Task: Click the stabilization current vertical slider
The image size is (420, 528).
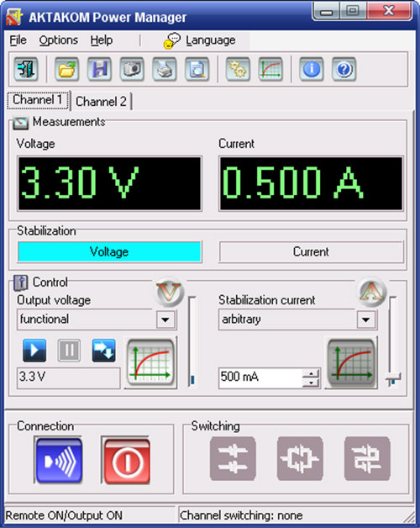Action: click(393, 341)
